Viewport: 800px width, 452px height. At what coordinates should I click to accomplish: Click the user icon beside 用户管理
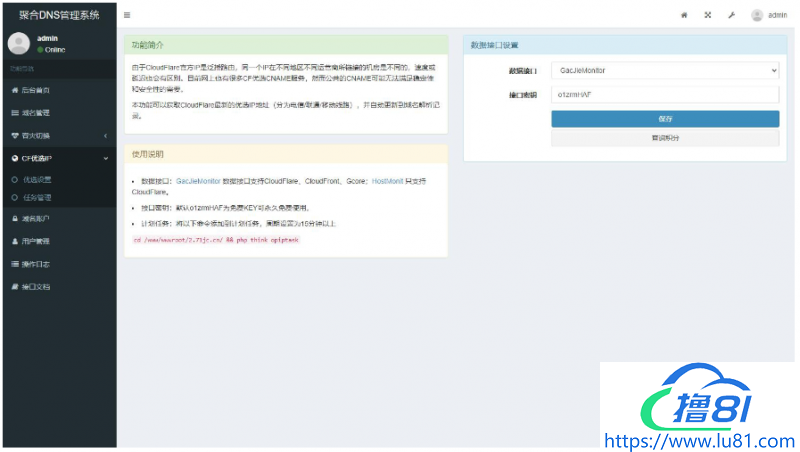click(x=14, y=241)
